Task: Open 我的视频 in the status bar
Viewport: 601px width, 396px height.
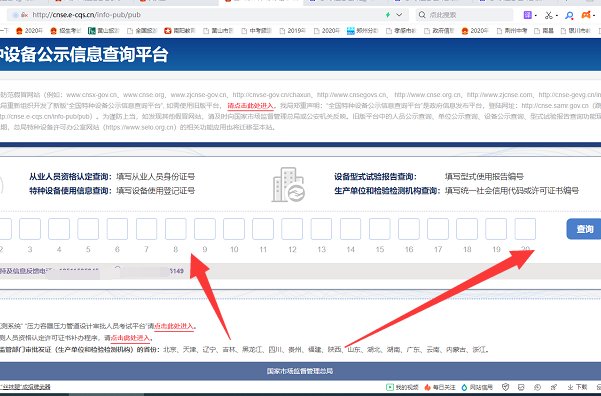Action: pos(402,388)
